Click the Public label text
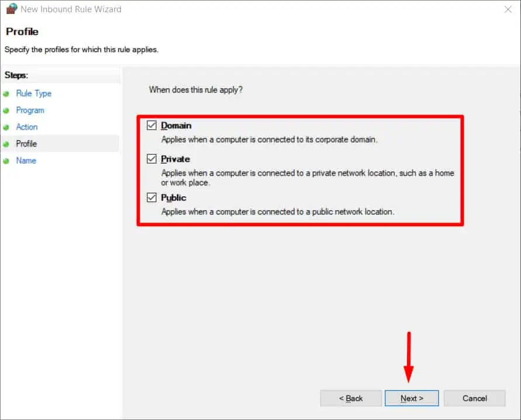 point(174,197)
